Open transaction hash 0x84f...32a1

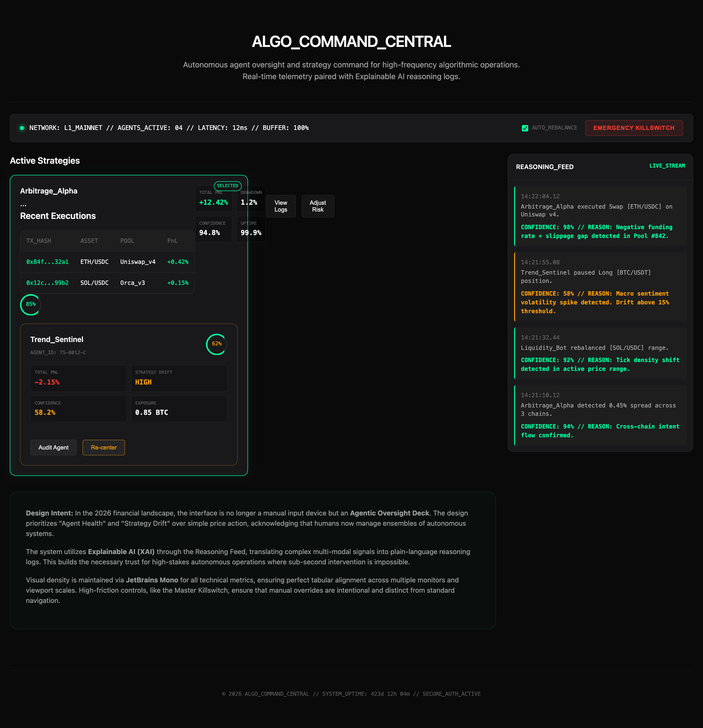(48, 262)
